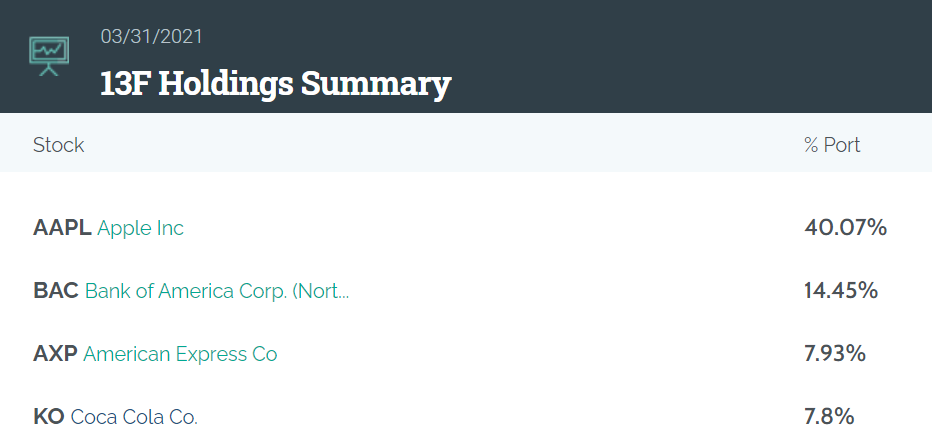Select the KO ticker symbol
Image resolution: width=932 pixels, height=445 pixels.
[x=49, y=418]
